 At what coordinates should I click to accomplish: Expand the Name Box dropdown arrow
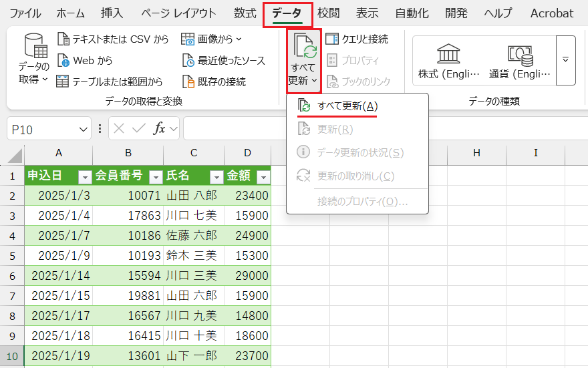(x=84, y=130)
